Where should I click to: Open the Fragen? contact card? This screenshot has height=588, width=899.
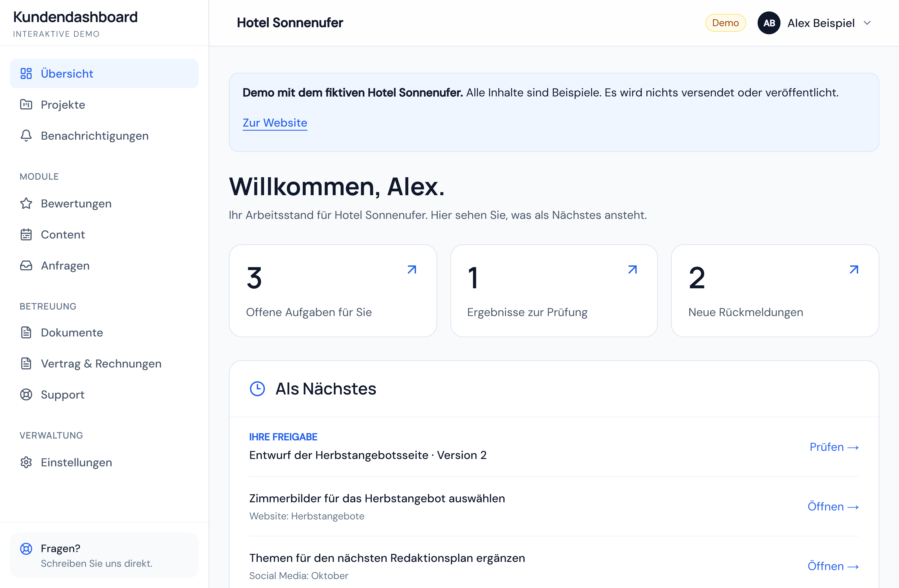click(x=104, y=555)
